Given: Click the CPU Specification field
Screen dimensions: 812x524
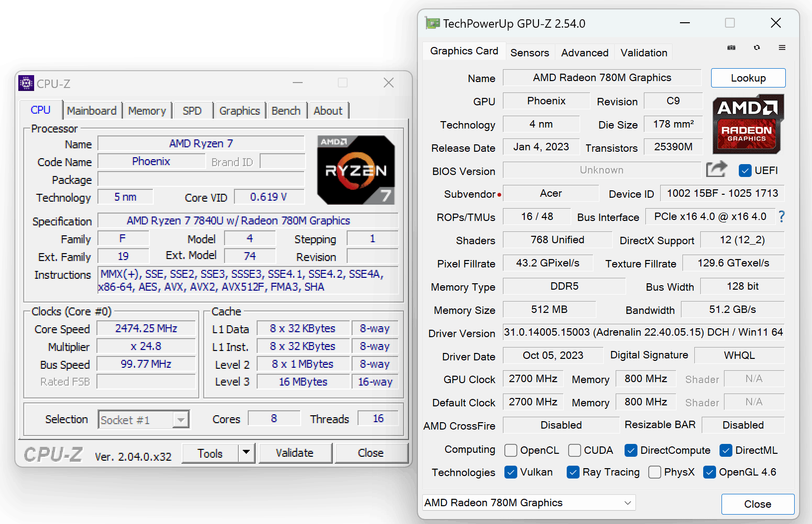Looking at the screenshot, I should (x=248, y=220).
